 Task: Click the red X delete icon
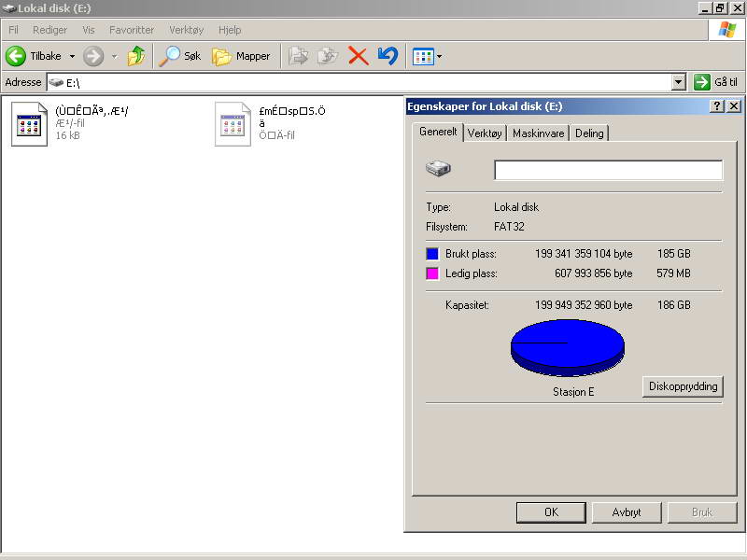pyautogui.click(x=358, y=56)
